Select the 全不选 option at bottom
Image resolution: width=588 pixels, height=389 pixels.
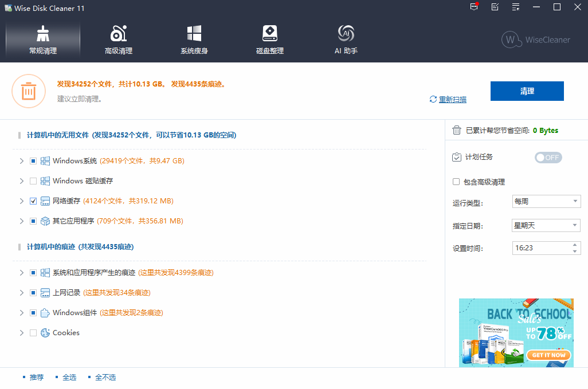tap(105, 377)
